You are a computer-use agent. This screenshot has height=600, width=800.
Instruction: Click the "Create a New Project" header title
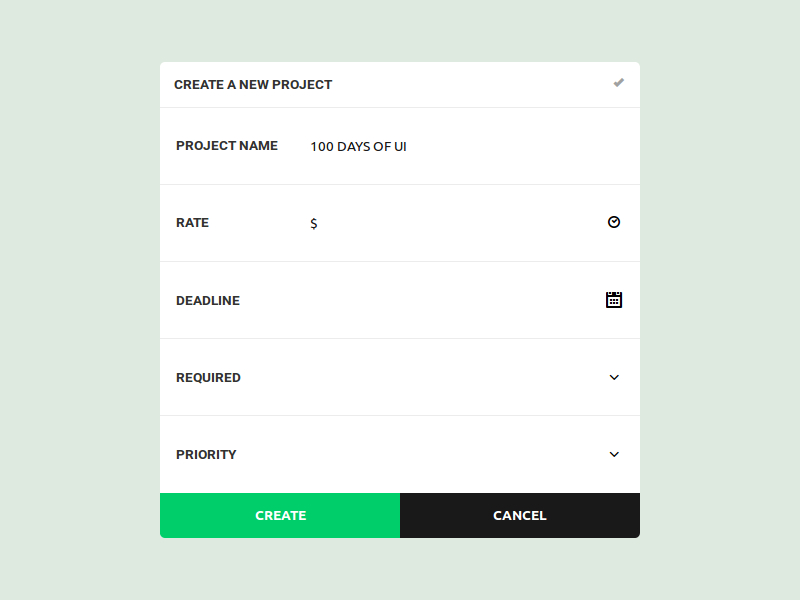pos(253,85)
